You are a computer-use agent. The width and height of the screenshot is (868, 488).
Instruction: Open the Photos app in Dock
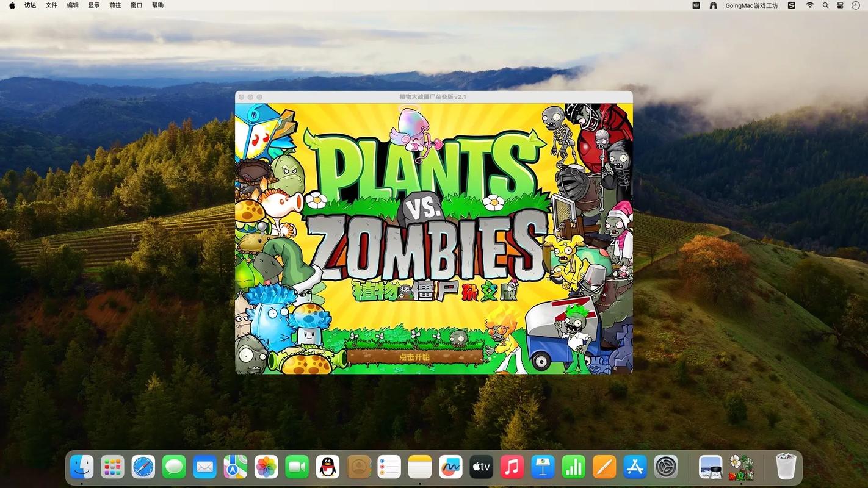click(x=266, y=467)
